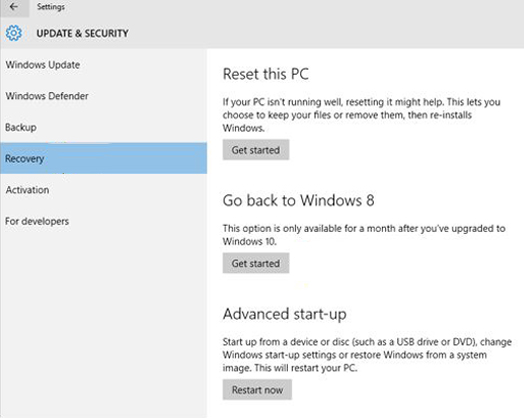524x418 pixels.
Task: Click the Settings gear icon
Action: pos(13,33)
